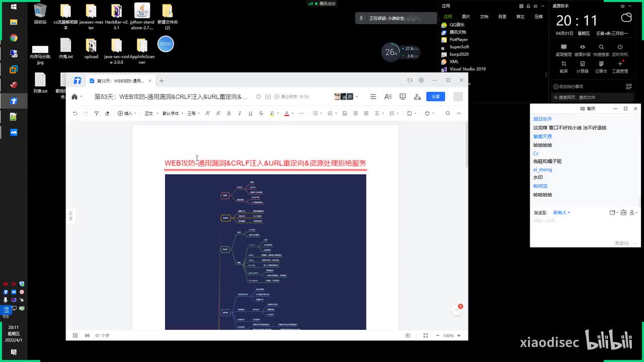Toggle italic formatting

click(x=239, y=114)
